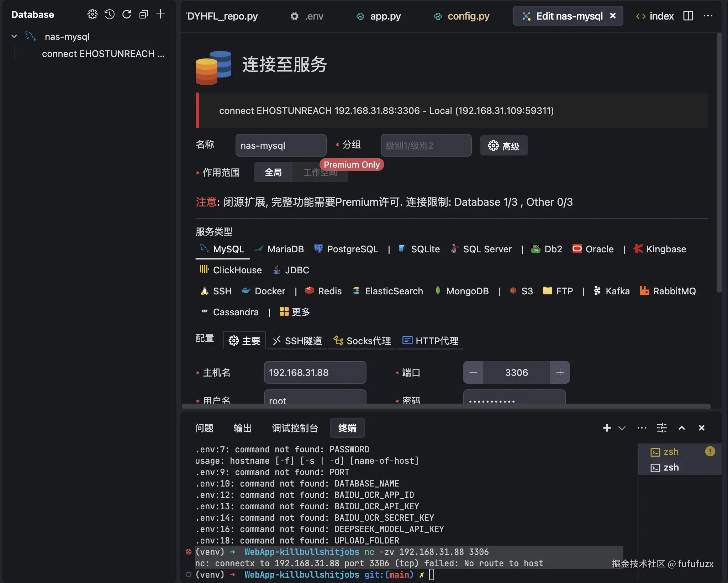Select 工作空间 workspace scope
728x583 pixels.
pos(320,173)
